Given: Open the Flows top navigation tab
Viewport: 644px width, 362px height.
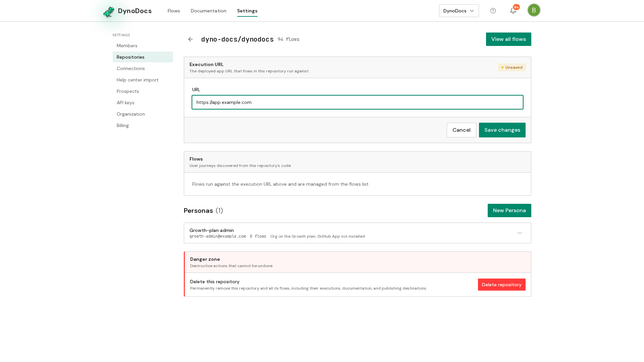Looking at the screenshot, I should click(174, 11).
